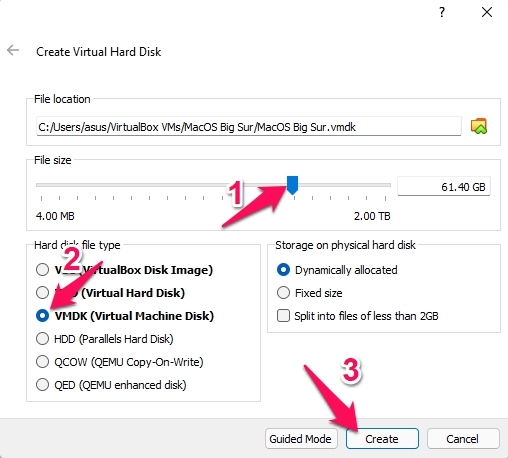
Task: Close the Create Virtual Hard Disk dialog
Action: (487, 12)
